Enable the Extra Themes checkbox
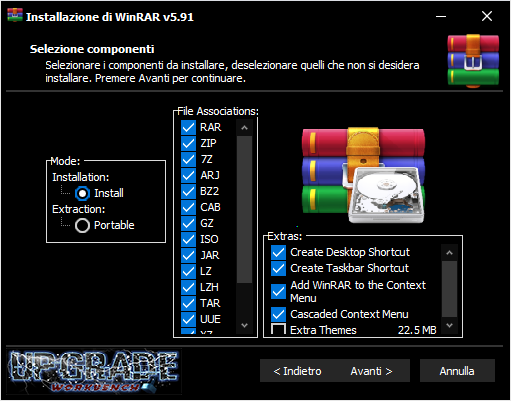 (x=278, y=329)
